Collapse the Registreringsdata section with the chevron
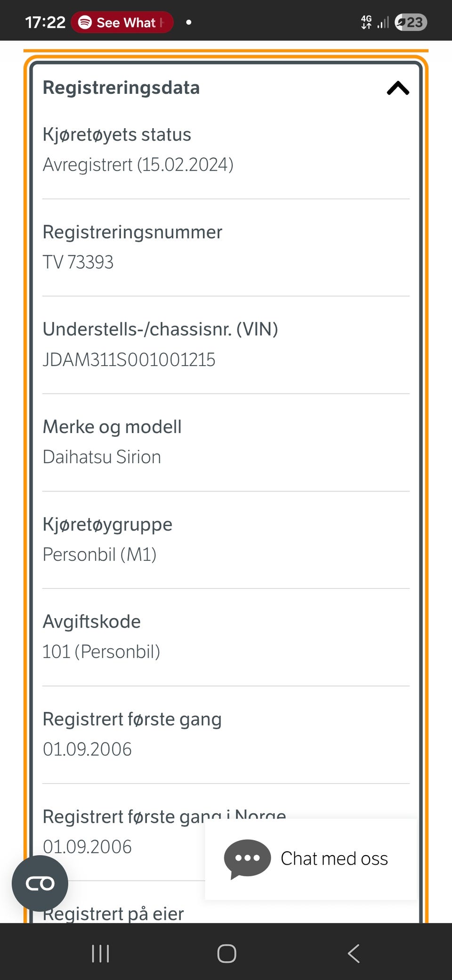Image resolution: width=452 pixels, height=980 pixels. tap(398, 88)
